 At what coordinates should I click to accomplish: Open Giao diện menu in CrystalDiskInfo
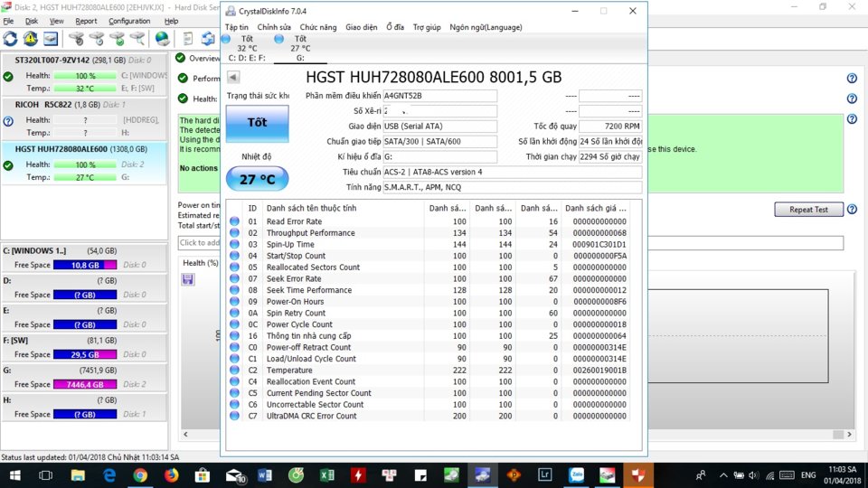tap(361, 27)
